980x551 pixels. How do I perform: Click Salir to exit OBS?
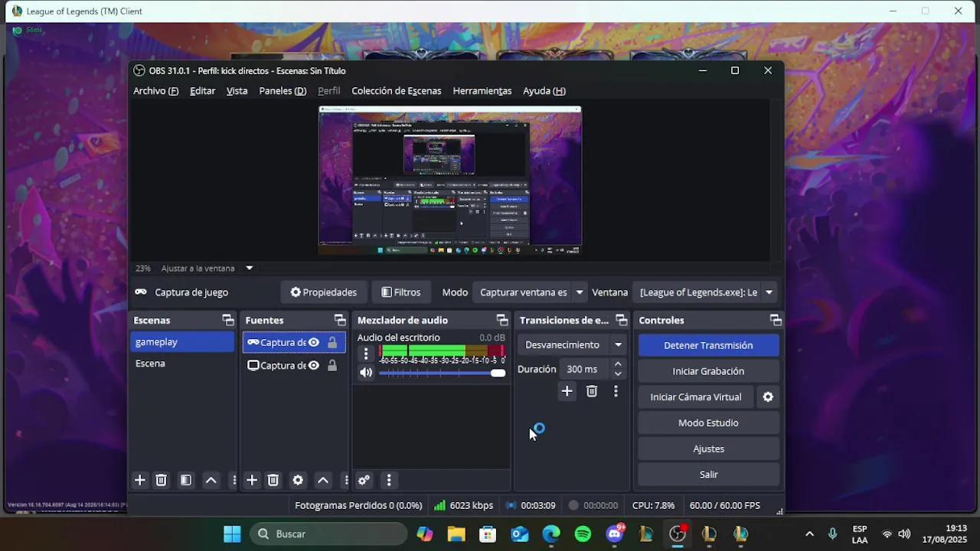click(x=708, y=474)
